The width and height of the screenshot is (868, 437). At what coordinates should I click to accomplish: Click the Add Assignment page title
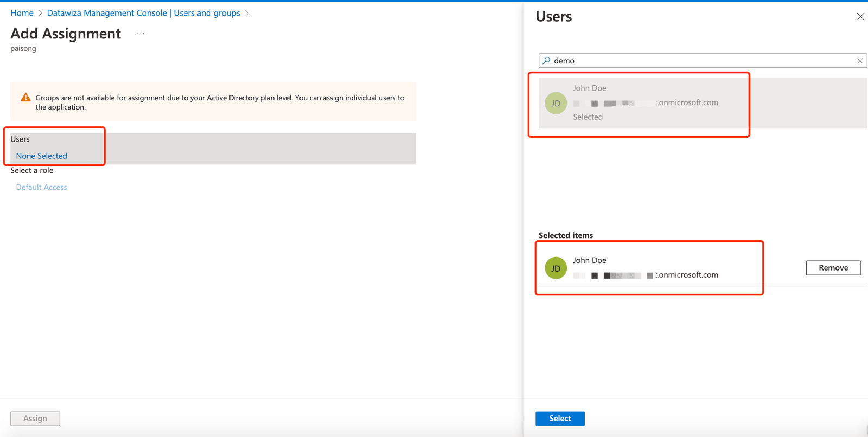pos(66,34)
